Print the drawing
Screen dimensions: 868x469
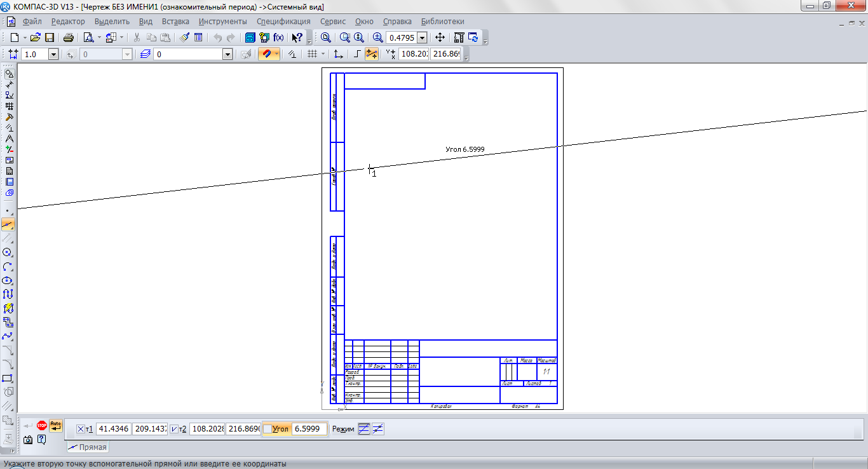(68, 37)
